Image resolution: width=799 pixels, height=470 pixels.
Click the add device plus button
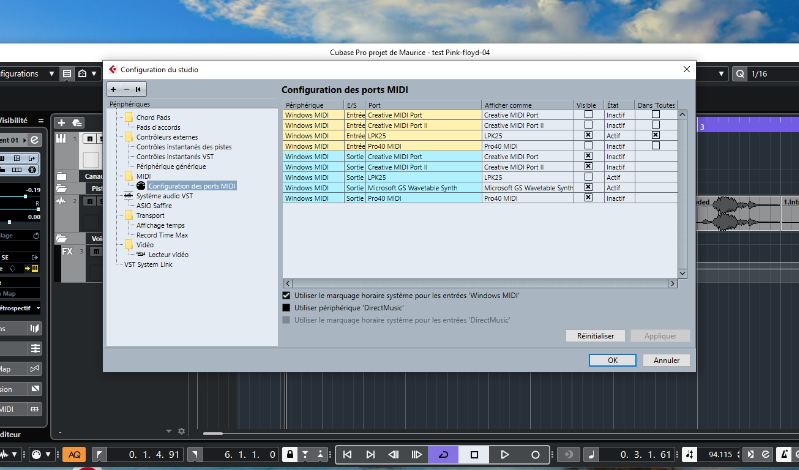pos(113,89)
